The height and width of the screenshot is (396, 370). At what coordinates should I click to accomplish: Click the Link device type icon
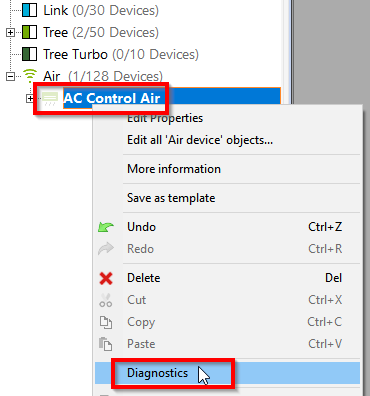coord(29,10)
